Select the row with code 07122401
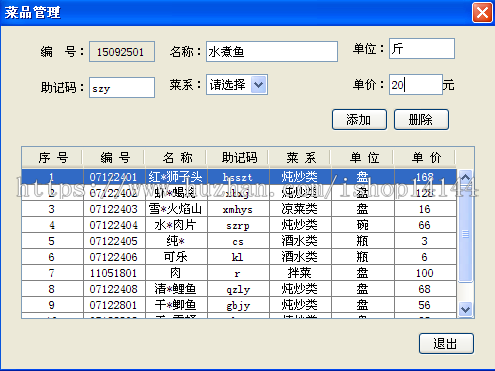The width and height of the screenshot is (495, 371). click(239, 177)
